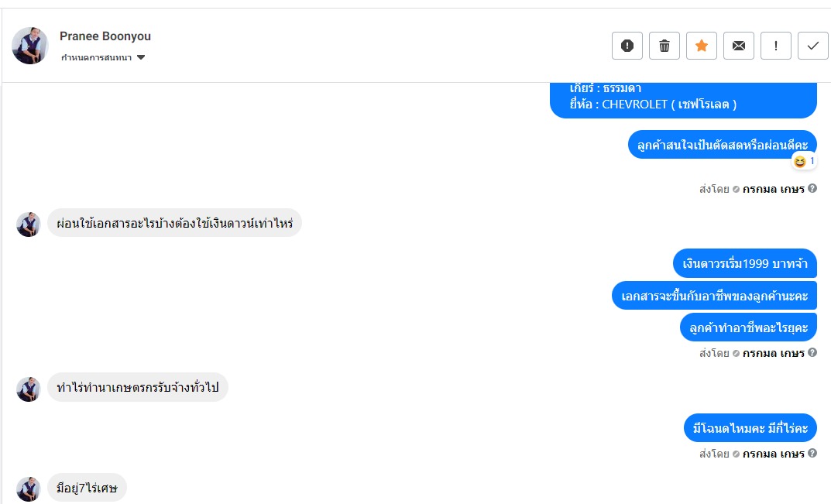Screen dimensions: 831x504
Task: Click the เงินดาวน์เริ่ม1999 บาท message bubble
Action: tap(745, 263)
